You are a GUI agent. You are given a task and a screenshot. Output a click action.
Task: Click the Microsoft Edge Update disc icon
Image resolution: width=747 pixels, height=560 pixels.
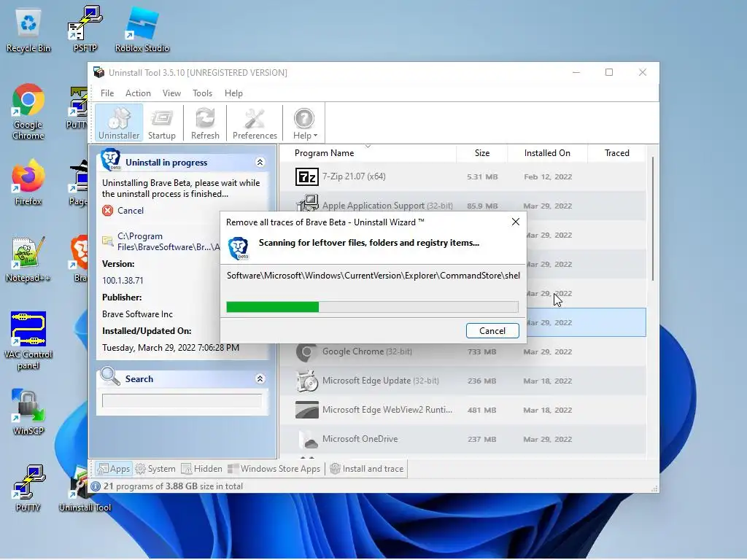307,381
